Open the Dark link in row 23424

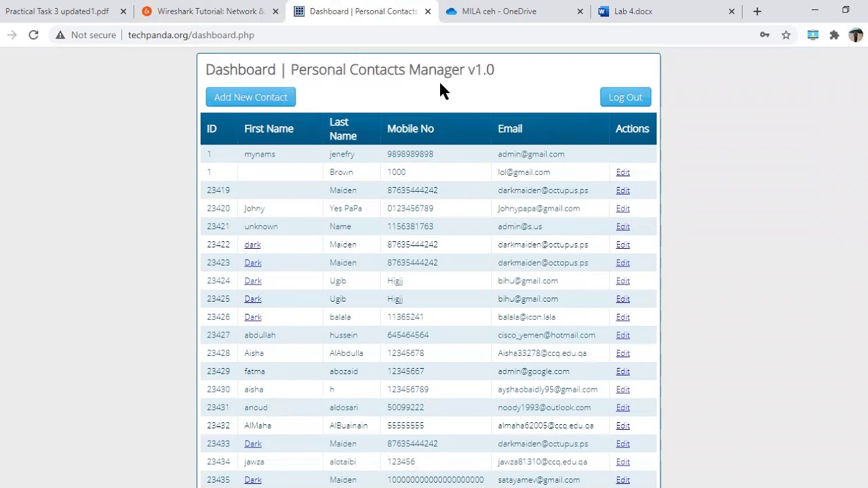point(253,281)
